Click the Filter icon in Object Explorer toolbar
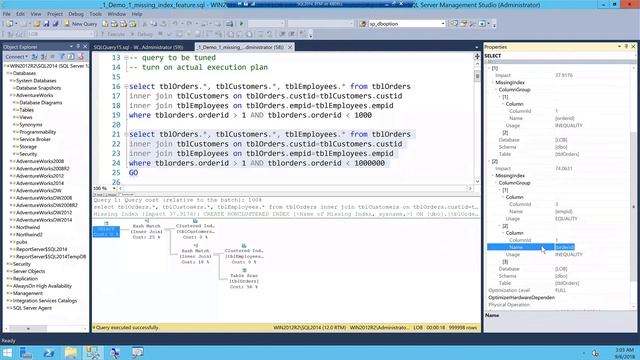This screenshot has height=360, width=640. (62, 57)
